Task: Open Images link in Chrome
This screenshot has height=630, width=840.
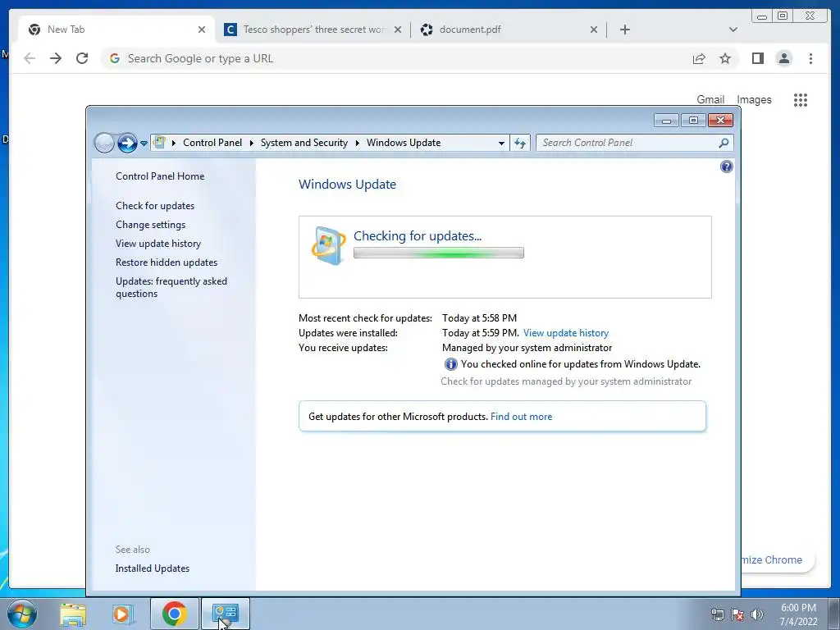Action: (x=754, y=99)
